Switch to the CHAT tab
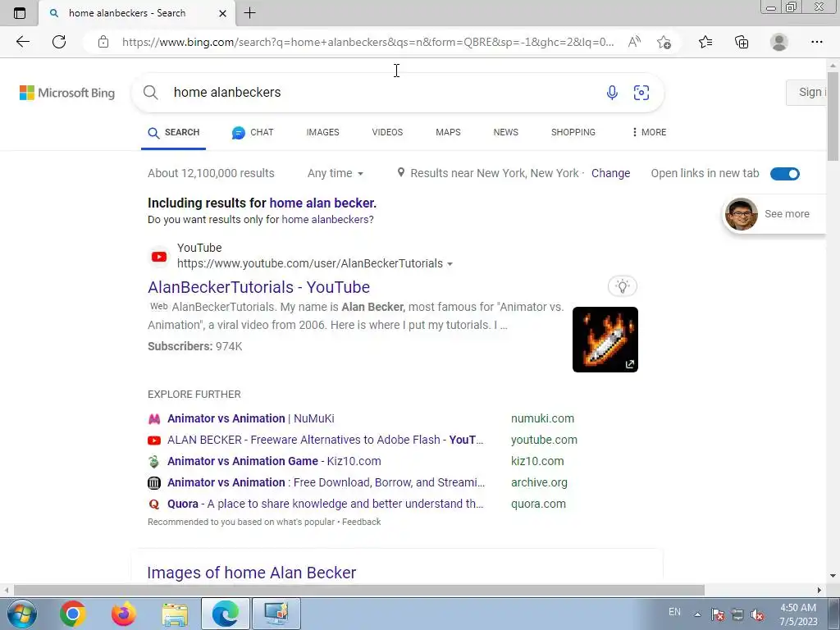 [253, 132]
